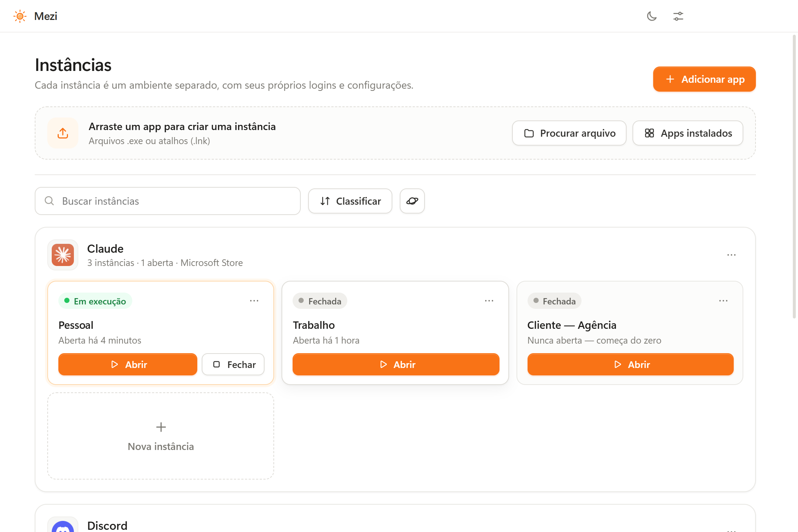Open the Apps instalados list
The width and height of the screenshot is (798, 532).
[x=688, y=133]
